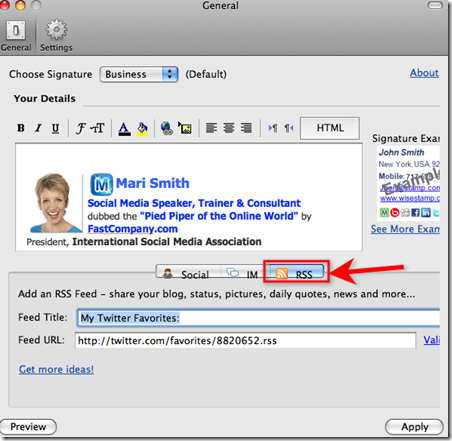
Task: Open the Get more ideas! link
Action: [x=56, y=369]
